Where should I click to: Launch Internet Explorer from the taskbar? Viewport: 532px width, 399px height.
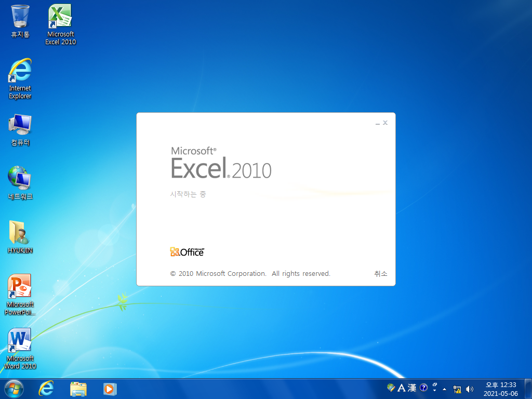(46, 389)
